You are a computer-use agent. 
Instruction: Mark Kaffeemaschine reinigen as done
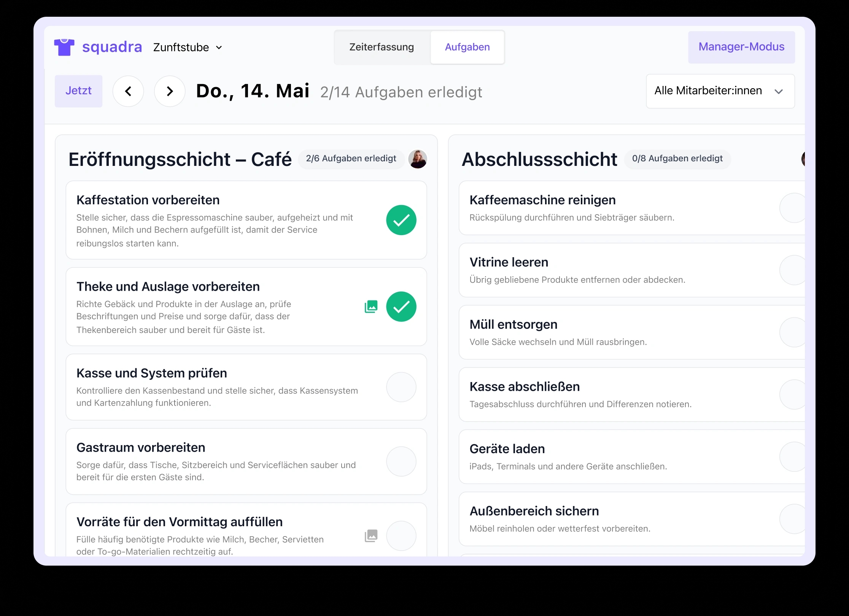click(x=793, y=208)
